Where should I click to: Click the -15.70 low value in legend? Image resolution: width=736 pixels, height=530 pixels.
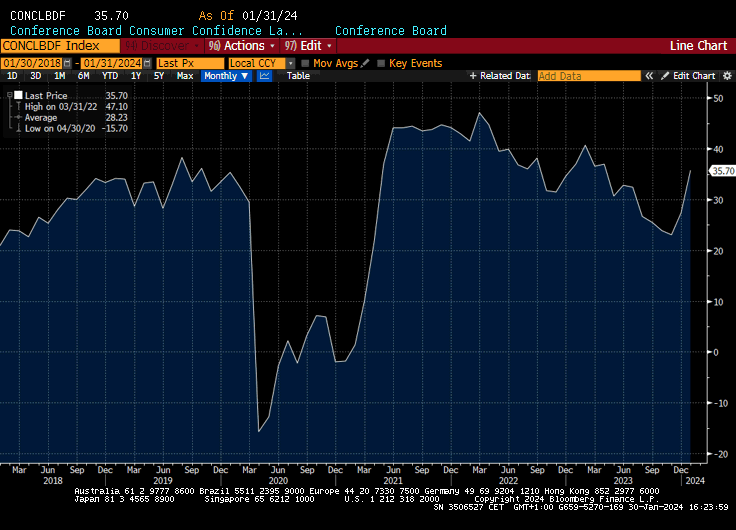[115, 128]
